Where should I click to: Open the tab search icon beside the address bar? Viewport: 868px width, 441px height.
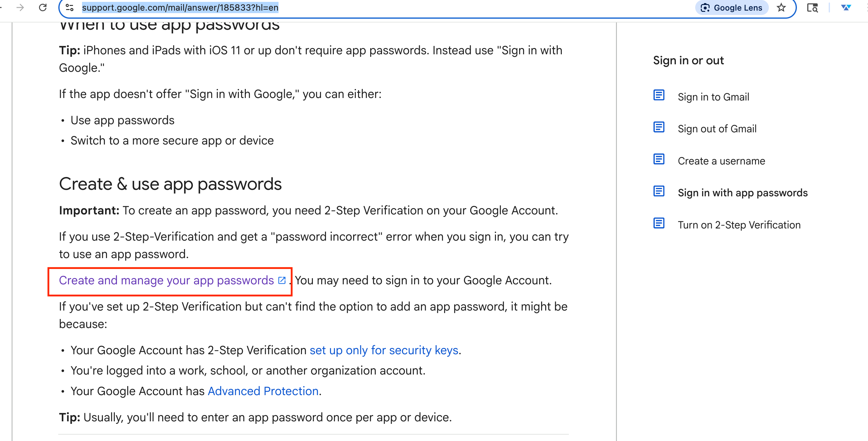click(x=812, y=7)
